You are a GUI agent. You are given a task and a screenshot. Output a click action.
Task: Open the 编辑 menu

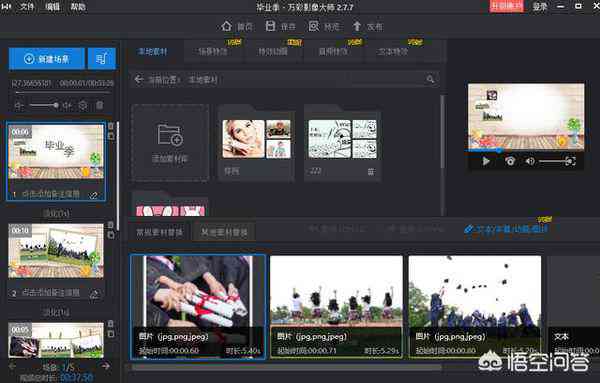pyautogui.click(x=52, y=7)
